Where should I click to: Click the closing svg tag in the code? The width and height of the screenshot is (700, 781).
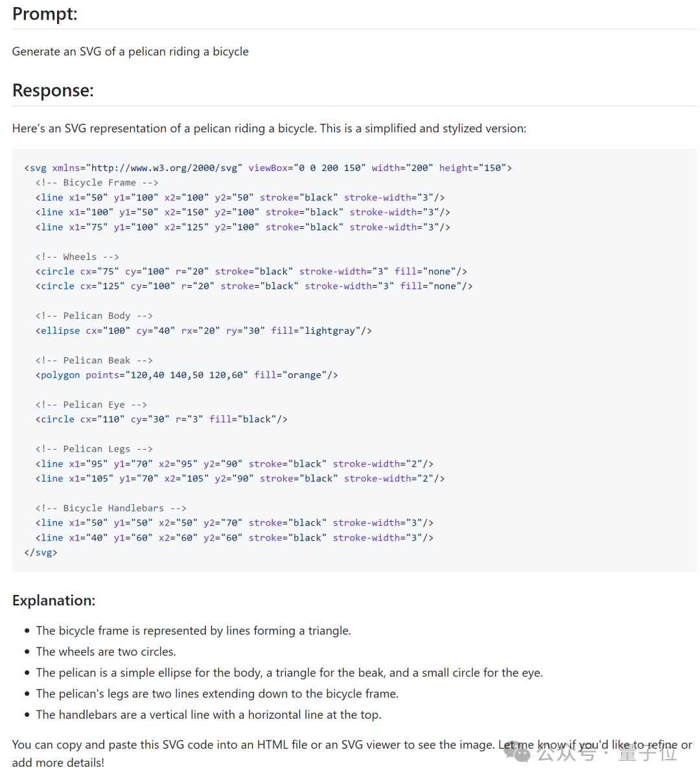pyautogui.click(x=41, y=552)
